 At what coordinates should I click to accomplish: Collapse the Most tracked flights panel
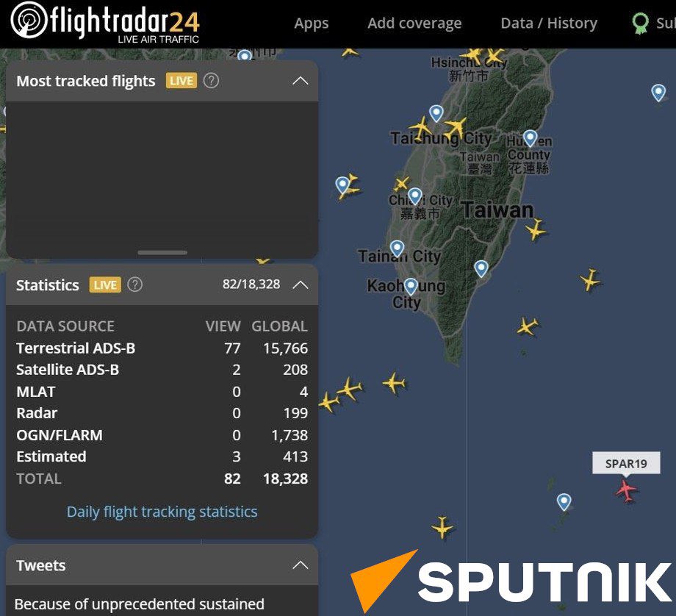click(300, 81)
